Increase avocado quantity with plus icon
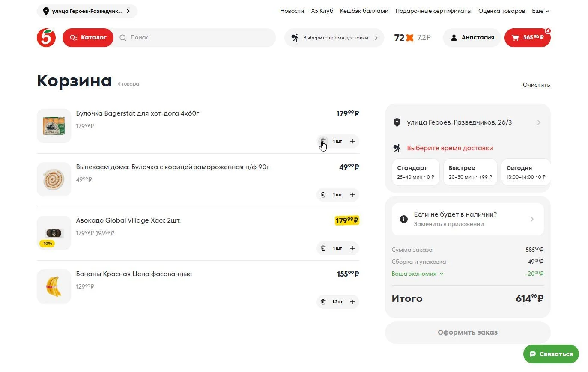Screen dimensions: 588x372 point(352,248)
